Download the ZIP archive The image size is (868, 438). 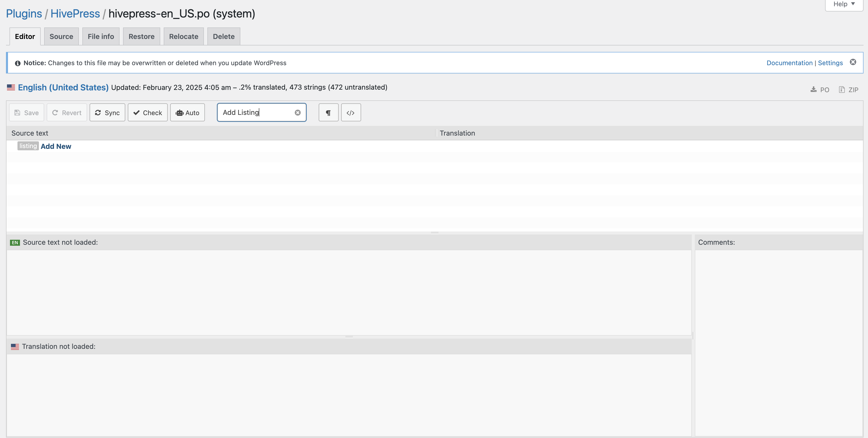tap(848, 90)
